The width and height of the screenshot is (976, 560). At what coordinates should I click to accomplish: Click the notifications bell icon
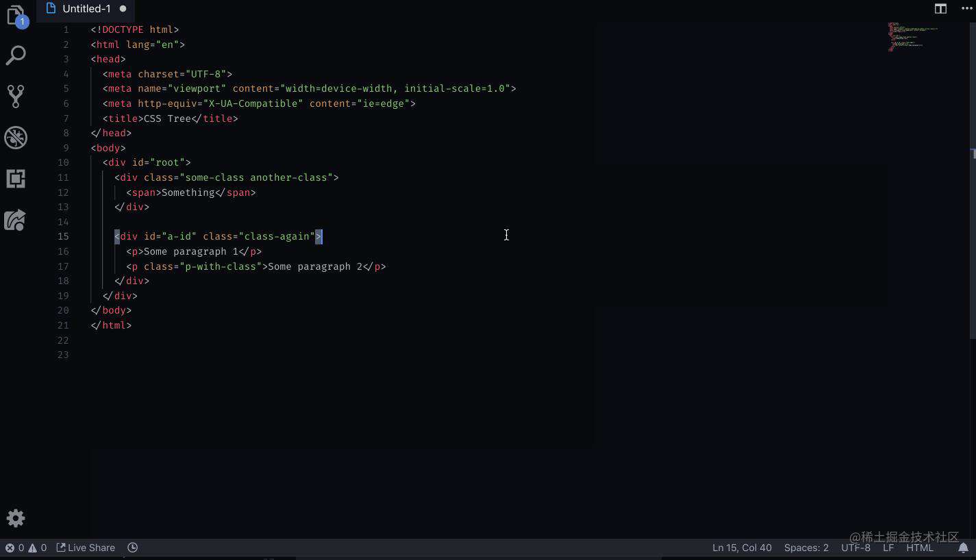click(x=963, y=548)
